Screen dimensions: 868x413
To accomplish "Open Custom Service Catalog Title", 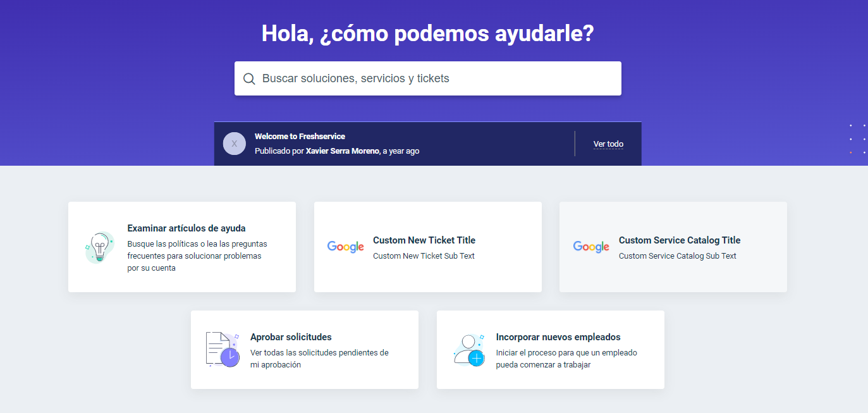I will (680, 240).
